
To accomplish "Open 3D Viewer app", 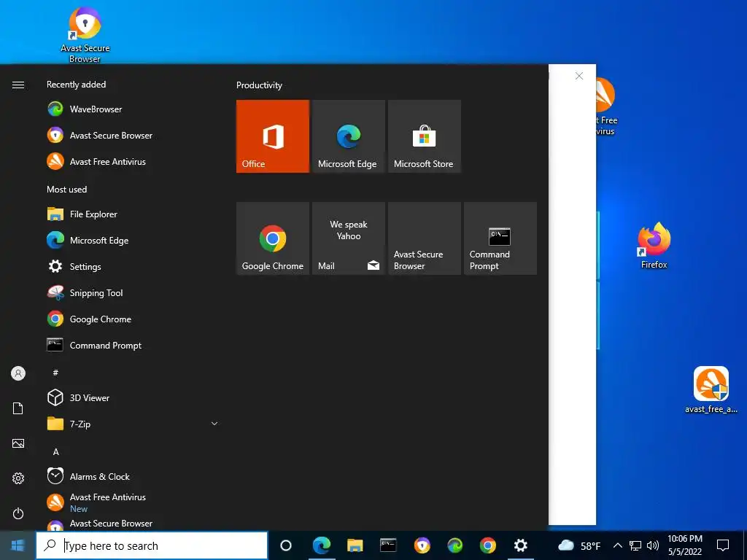I will coord(132,397).
